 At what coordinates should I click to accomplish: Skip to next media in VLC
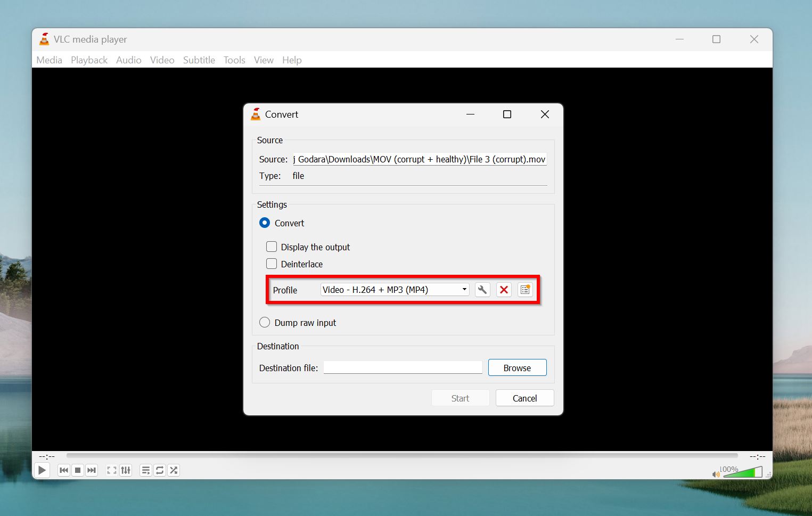click(92, 470)
